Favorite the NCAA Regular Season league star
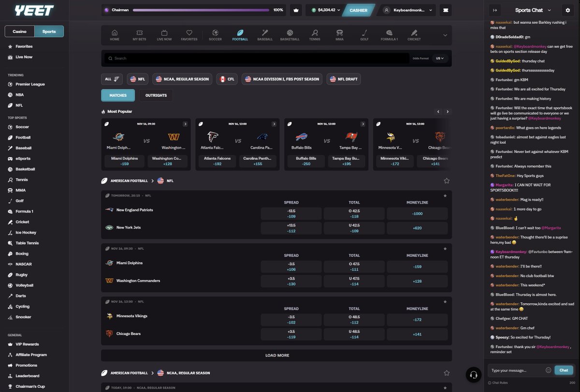Viewport: 580px width, 392px height. click(x=447, y=373)
